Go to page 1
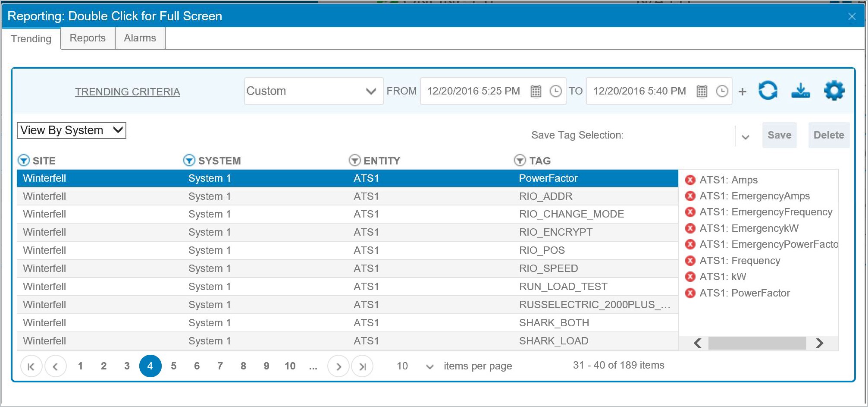 click(80, 366)
